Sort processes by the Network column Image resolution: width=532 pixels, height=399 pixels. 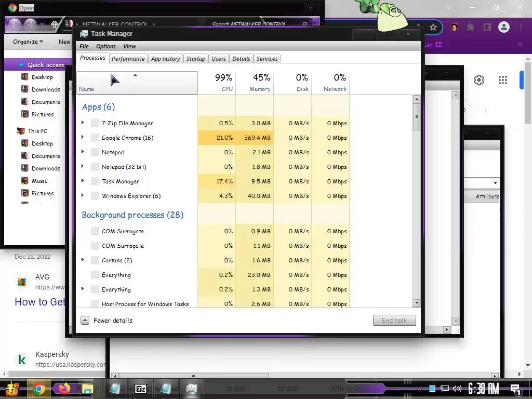click(x=331, y=83)
